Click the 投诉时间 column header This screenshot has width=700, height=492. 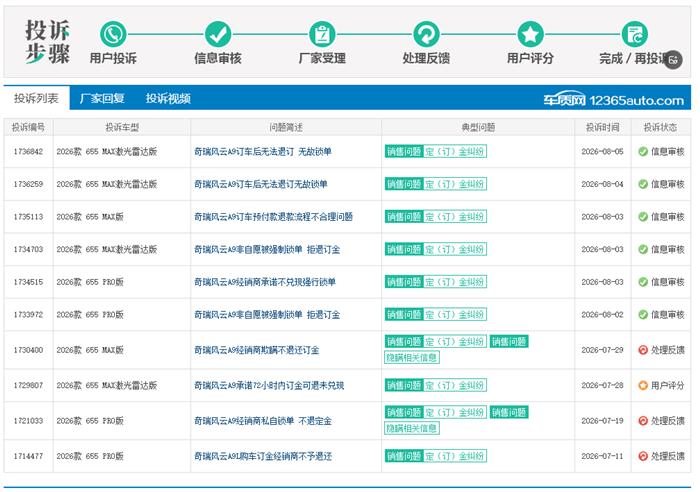[x=603, y=127]
